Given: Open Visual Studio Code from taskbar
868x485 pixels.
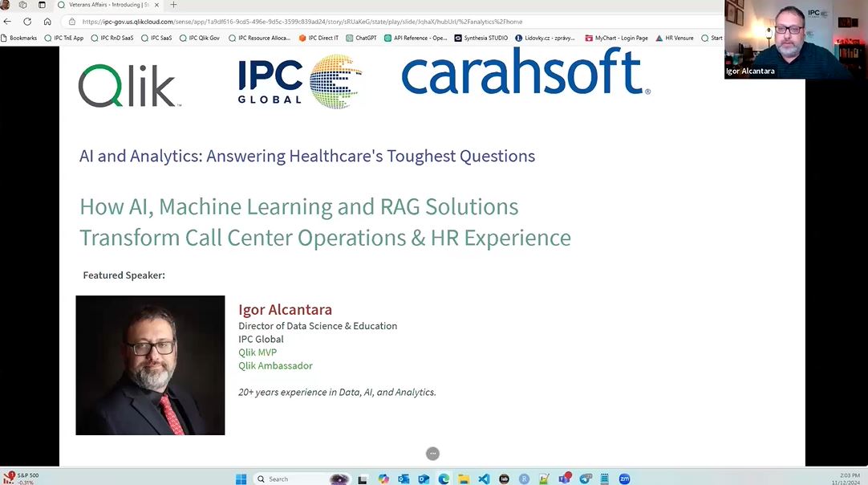Looking at the screenshot, I should tap(484, 479).
